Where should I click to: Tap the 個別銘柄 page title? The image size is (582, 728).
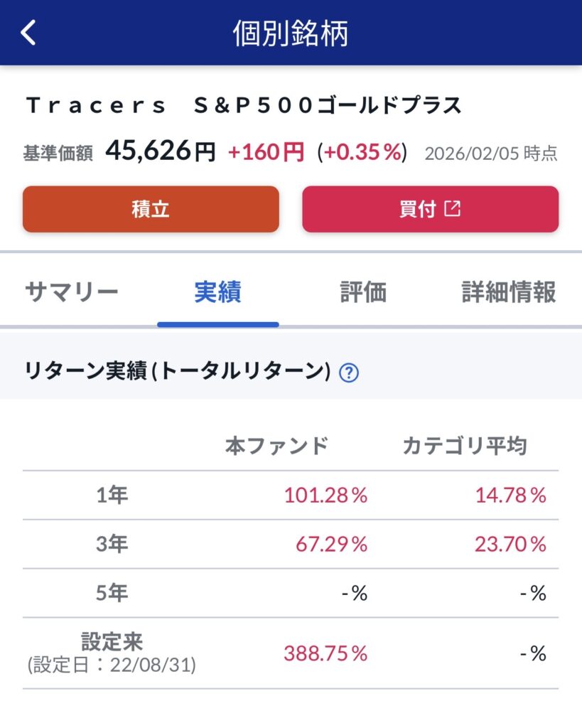(291, 33)
